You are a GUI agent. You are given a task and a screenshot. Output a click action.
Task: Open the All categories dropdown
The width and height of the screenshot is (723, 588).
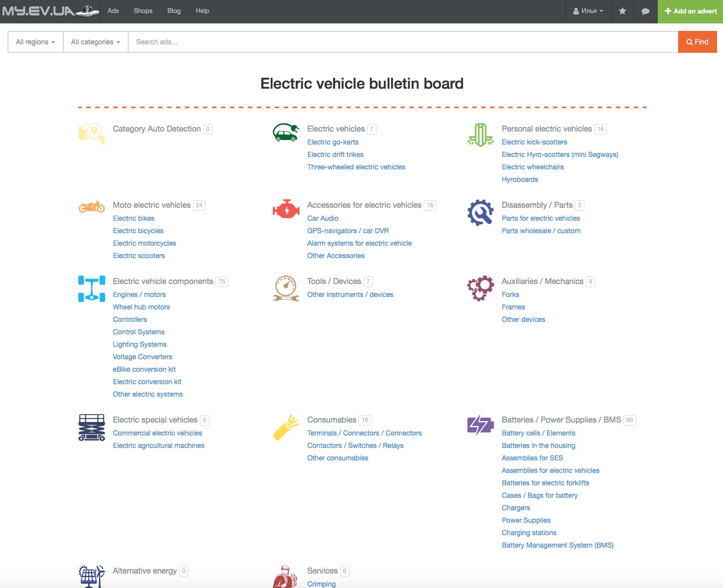point(95,42)
